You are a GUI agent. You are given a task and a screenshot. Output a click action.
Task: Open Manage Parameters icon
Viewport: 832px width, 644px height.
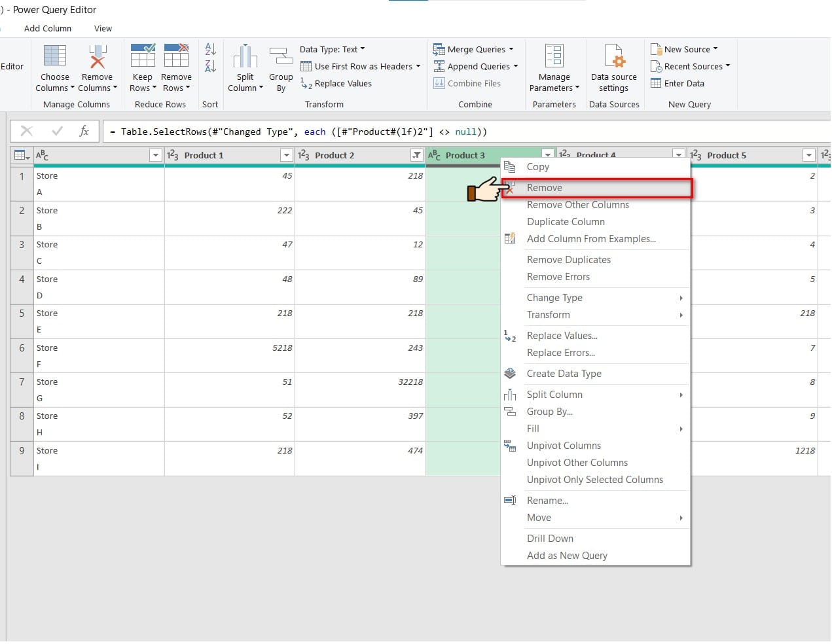(554, 56)
